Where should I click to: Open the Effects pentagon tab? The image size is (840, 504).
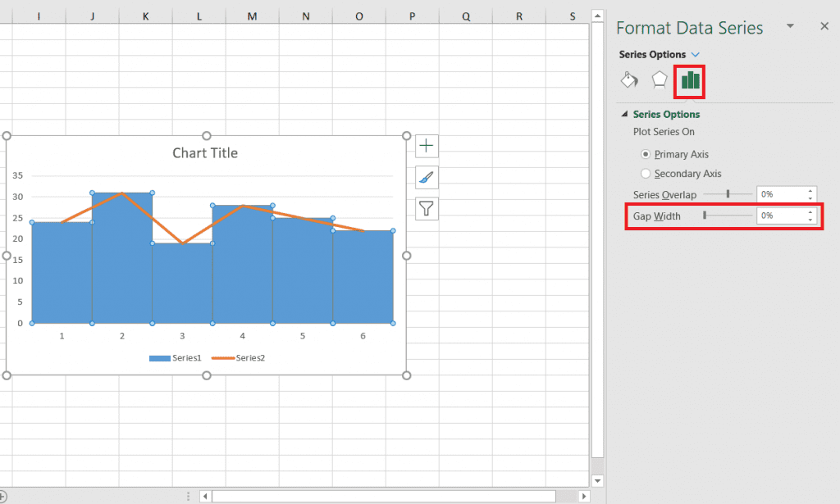[660, 79]
